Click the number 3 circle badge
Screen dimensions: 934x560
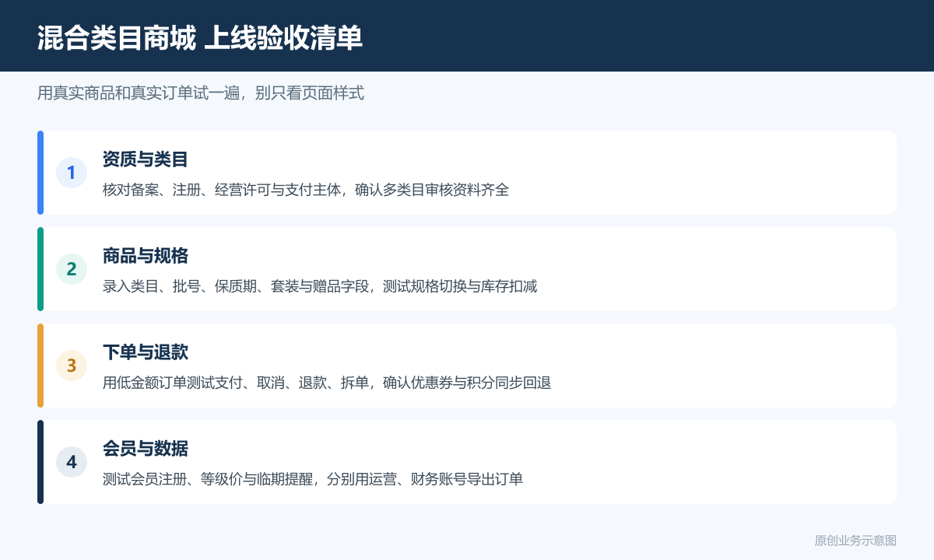(x=72, y=366)
